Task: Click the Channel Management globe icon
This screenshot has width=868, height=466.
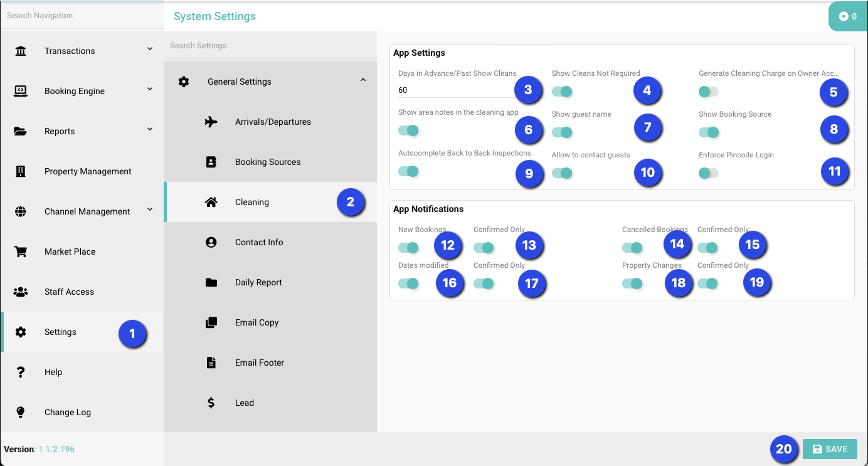Action: pos(21,211)
